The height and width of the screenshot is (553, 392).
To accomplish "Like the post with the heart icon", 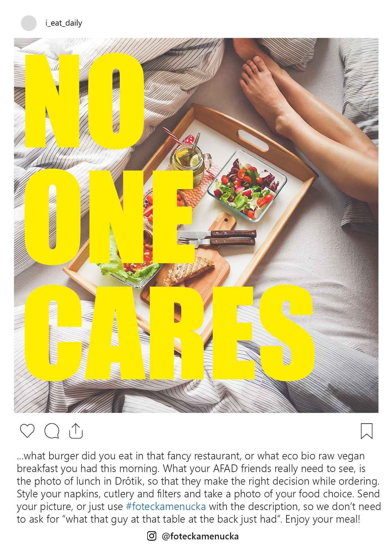I will pos(27,431).
